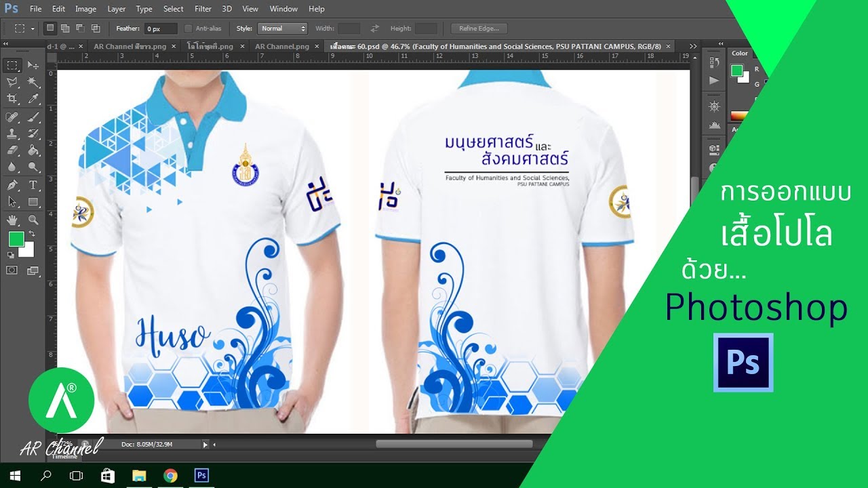Open the Select menu
The image size is (868, 488).
point(174,9)
